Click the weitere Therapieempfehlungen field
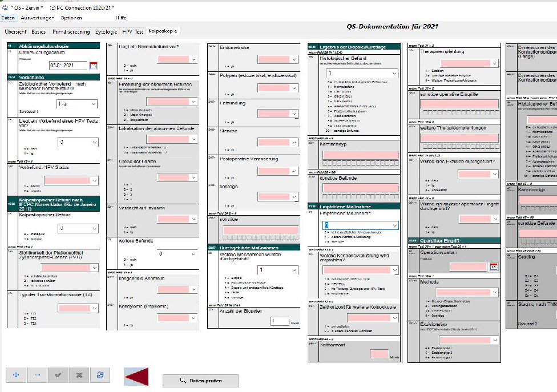557x392 pixels. point(459,138)
